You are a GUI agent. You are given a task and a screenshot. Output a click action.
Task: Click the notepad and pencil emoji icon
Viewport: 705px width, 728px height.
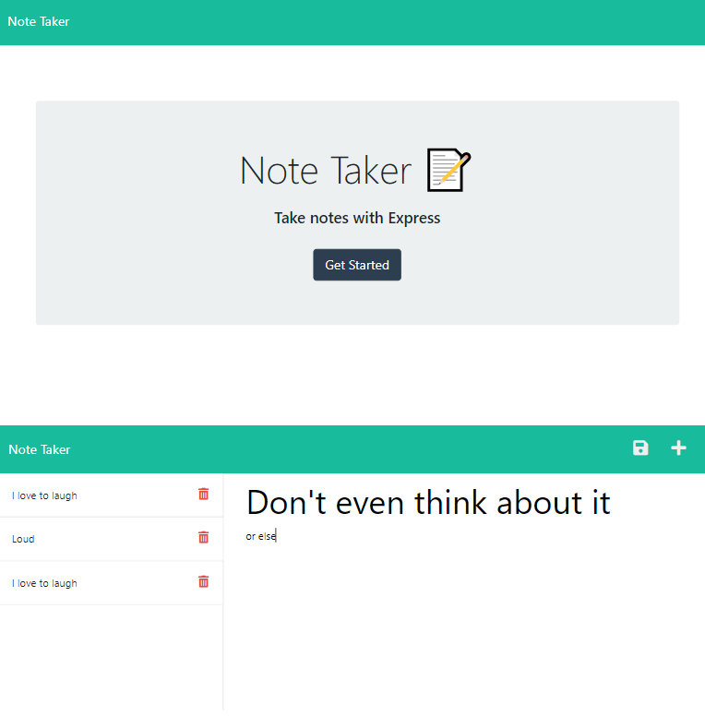449,171
